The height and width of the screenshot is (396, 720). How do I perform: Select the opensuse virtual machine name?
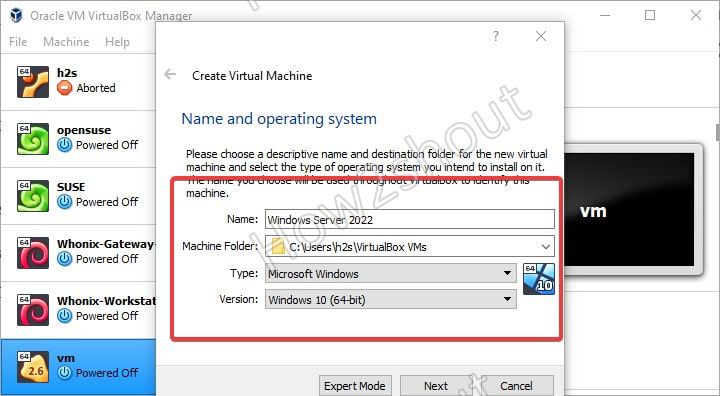(x=84, y=130)
